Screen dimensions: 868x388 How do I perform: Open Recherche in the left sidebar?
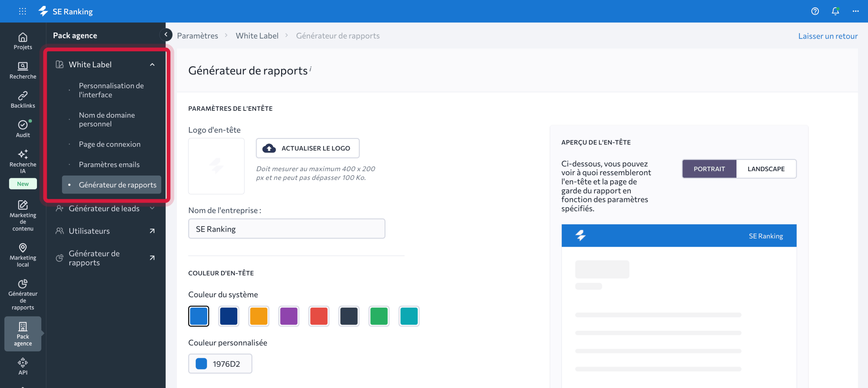23,70
